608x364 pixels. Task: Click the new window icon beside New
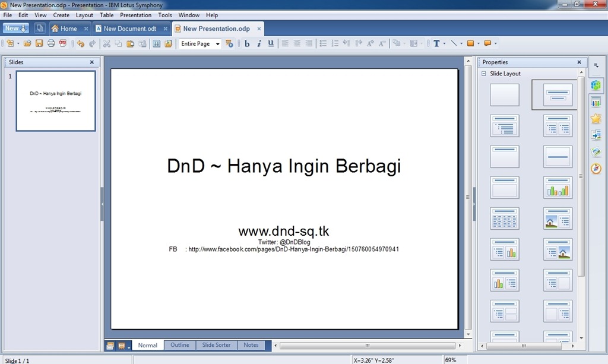(40, 29)
